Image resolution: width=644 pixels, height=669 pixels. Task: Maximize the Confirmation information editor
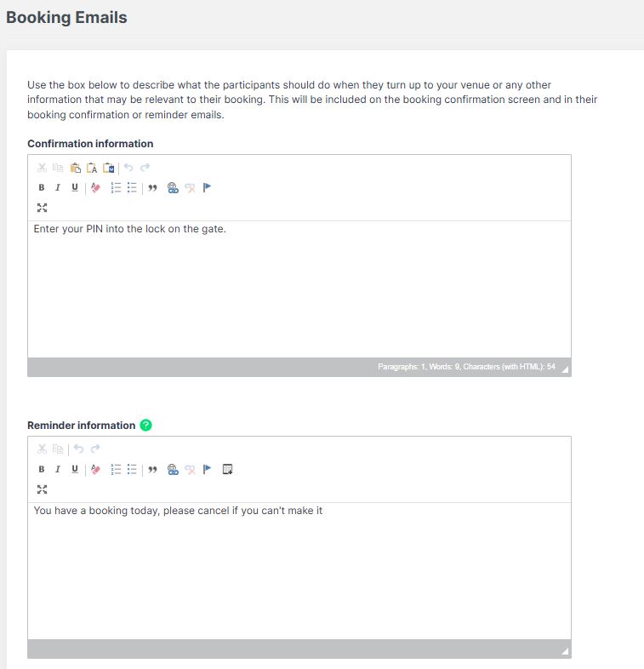click(42, 208)
